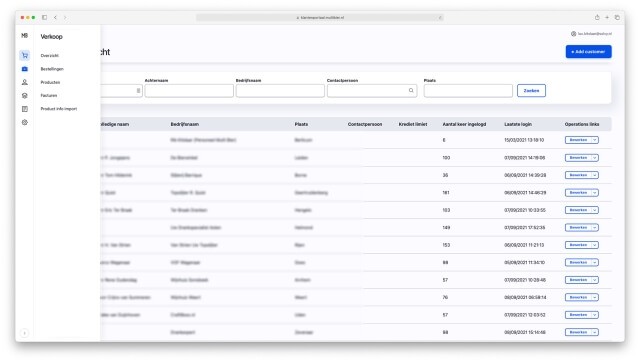This screenshot has width=640, height=362.
Task: Expand the Bewerken dropdown arrow, 103 logins row
Action: coord(595,210)
